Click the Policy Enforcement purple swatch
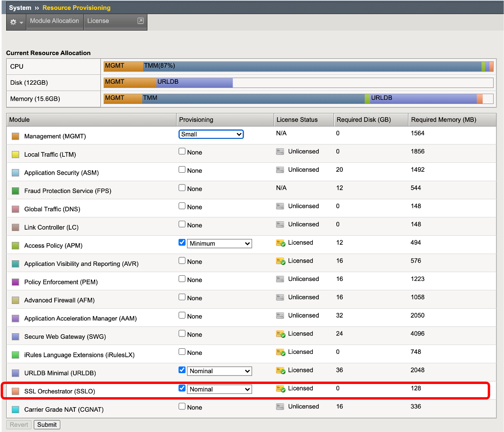Image resolution: width=504 pixels, height=432 pixels. [x=16, y=282]
